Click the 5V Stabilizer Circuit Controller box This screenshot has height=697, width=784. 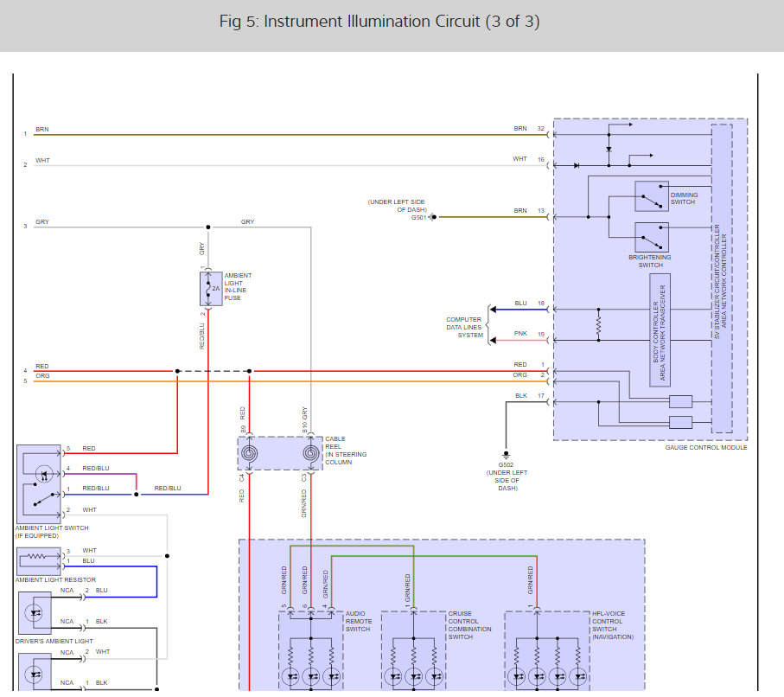[x=722, y=278]
